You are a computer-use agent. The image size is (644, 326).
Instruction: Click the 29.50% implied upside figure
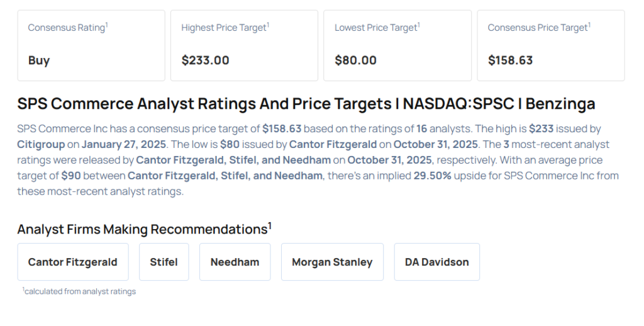point(432,176)
